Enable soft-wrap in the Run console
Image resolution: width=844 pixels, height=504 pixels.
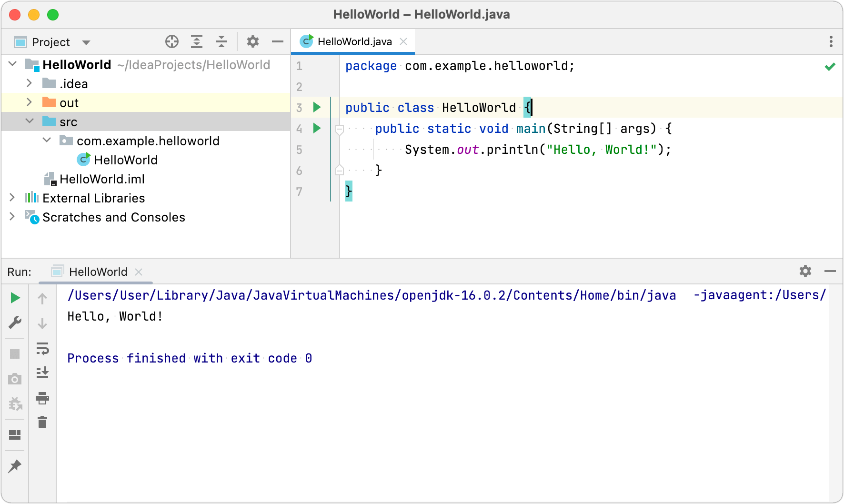pyautogui.click(x=42, y=349)
